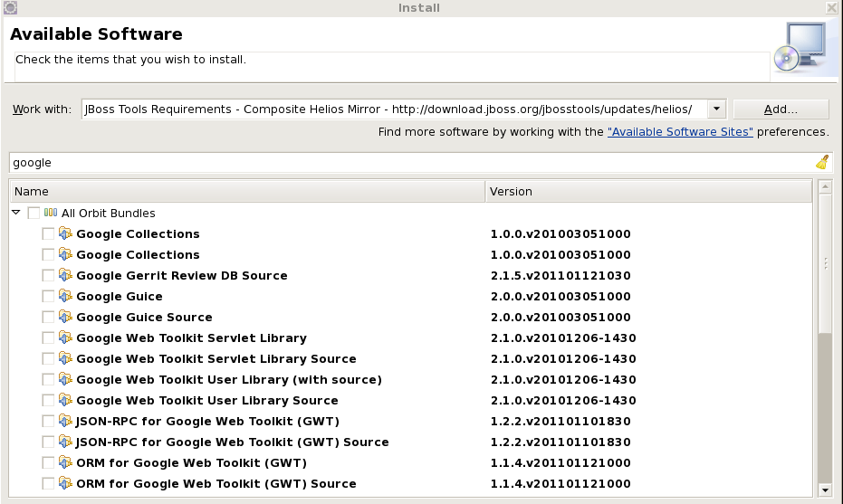Open the Work with site dropdown
Image resolution: width=843 pixels, height=504 pixels.
coord(716,109)
